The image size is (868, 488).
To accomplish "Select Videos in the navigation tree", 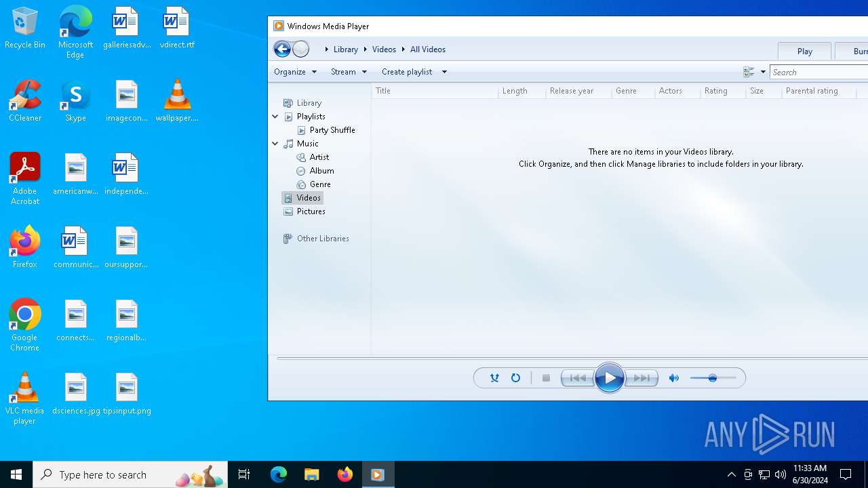I will pos(308,198).
